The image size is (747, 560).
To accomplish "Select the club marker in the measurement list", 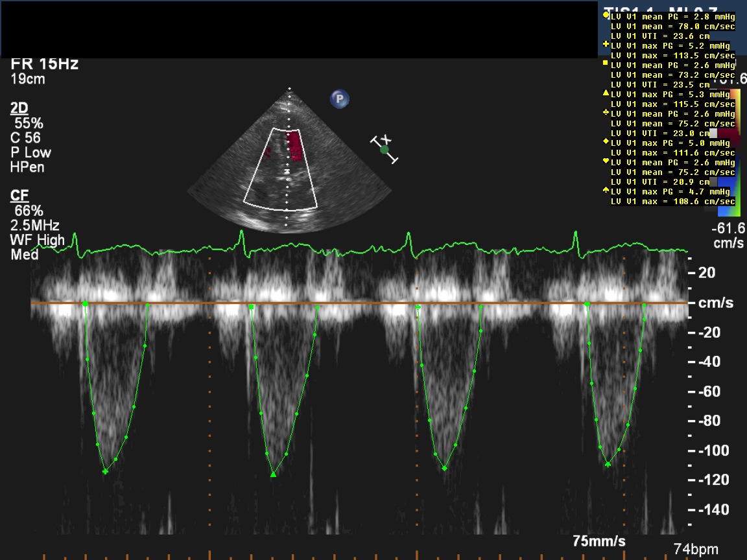I will coord(606,113).
